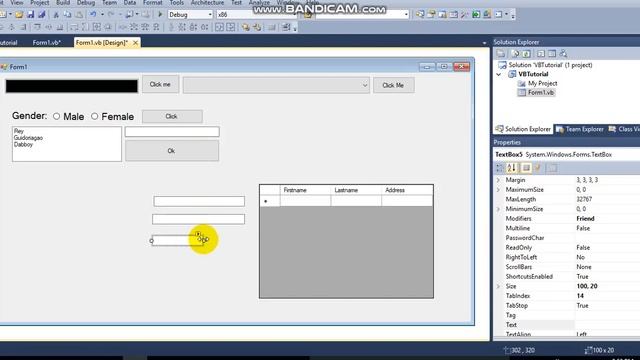
Task: Select My Project in Solution Explorer
Action: 542,83
